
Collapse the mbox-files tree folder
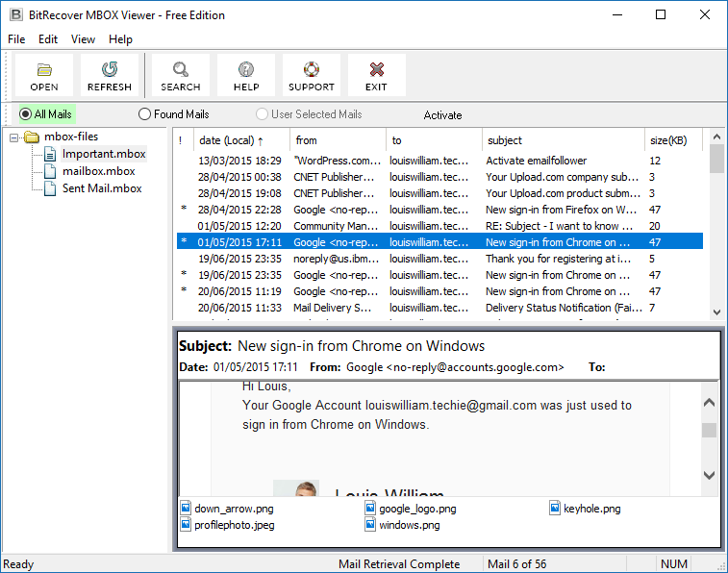coord(14,137)
